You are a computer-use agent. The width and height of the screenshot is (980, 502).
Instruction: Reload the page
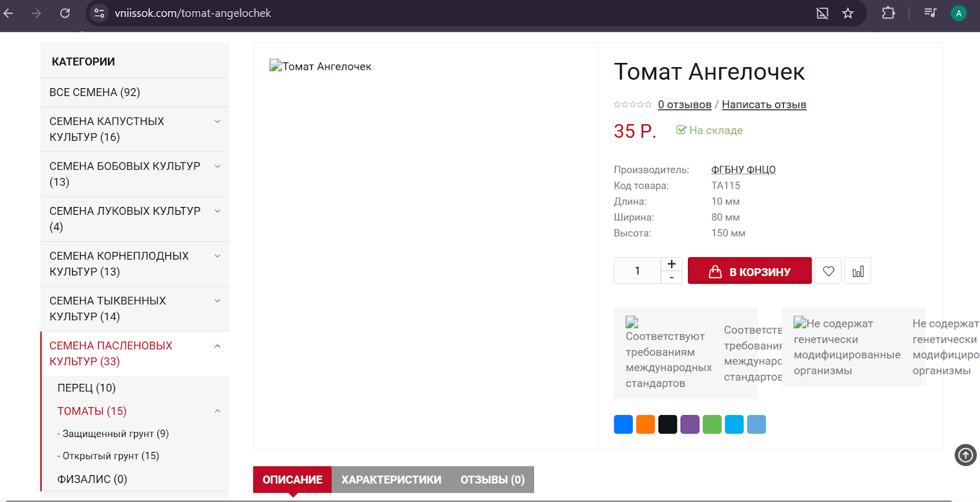pyautogui.click(x=65, y=13)
